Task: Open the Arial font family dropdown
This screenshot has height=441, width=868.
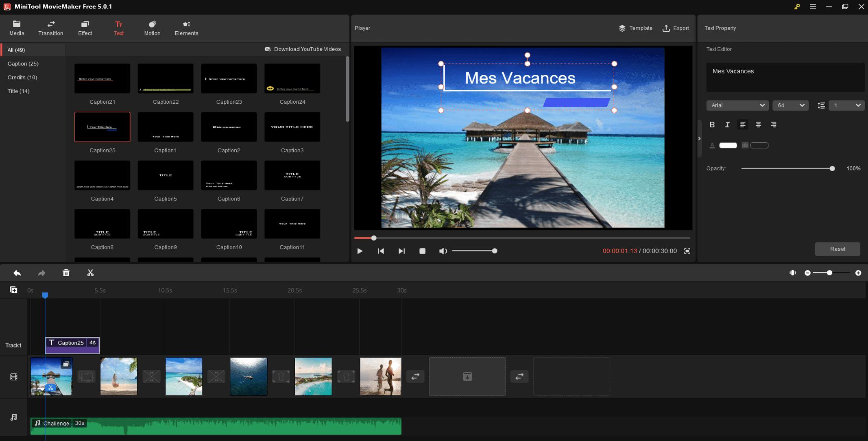Action: click(737, 105)
